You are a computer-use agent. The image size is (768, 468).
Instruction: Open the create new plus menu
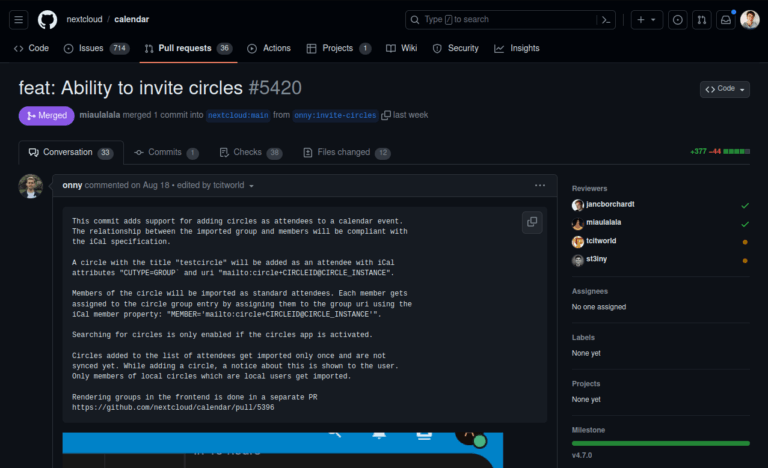tap(647, 20)
